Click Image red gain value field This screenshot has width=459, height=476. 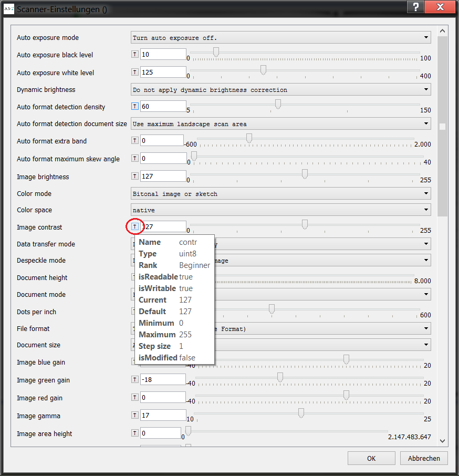point(163,397)
